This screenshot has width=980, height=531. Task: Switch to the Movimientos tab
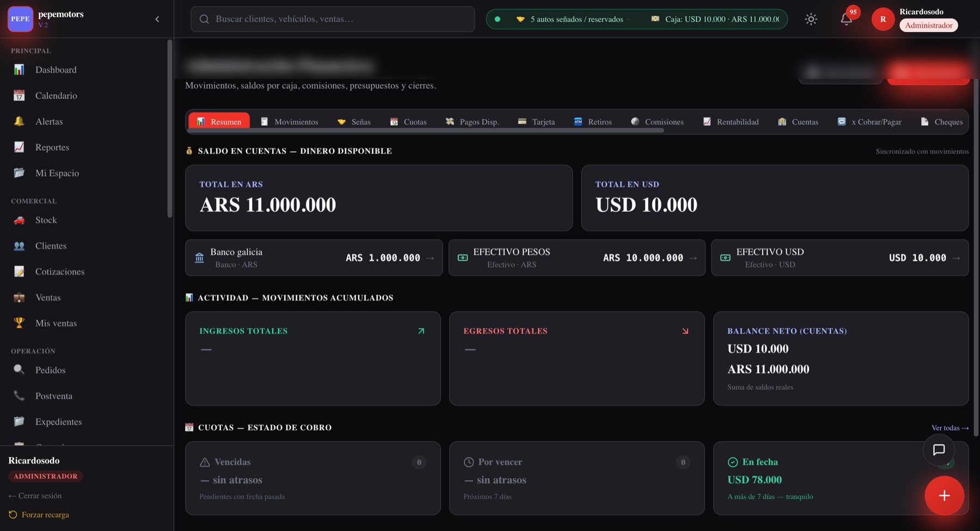click(x=290, y=122)
